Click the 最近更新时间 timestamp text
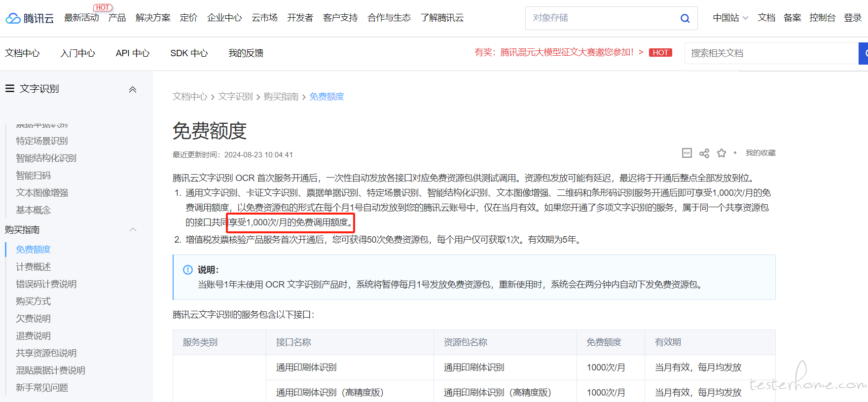Image resolution: width=868 pixels, height=402 pixels. (x=233, y=155)
